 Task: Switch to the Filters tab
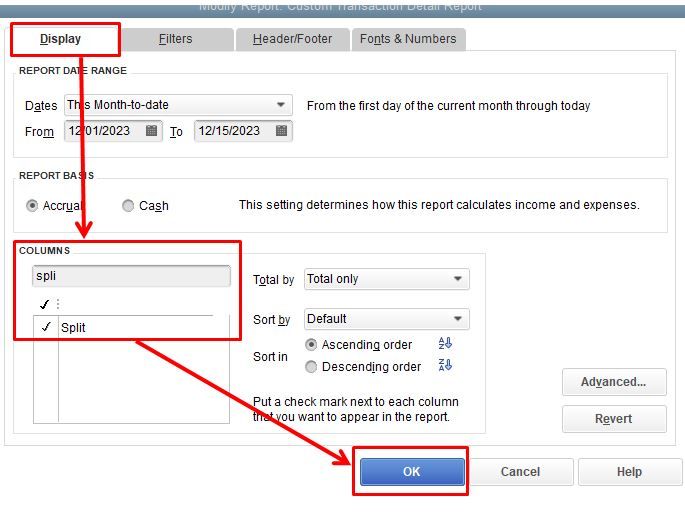coord(176,39)
